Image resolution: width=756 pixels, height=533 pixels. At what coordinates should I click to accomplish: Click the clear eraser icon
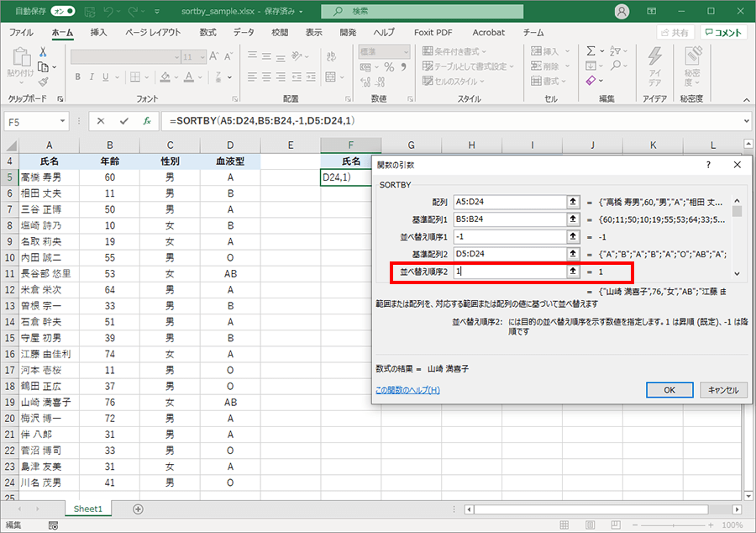coord(591,81)
